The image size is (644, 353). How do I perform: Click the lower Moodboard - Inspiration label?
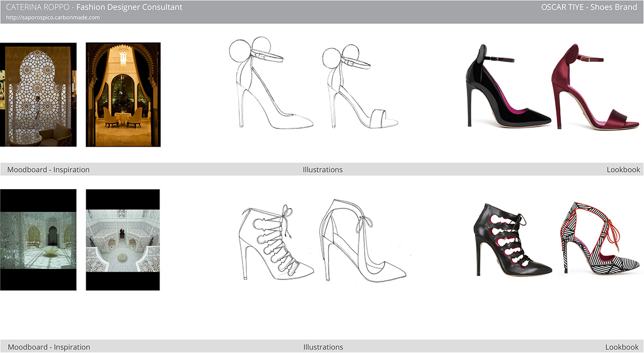click(x=49, y=347)
